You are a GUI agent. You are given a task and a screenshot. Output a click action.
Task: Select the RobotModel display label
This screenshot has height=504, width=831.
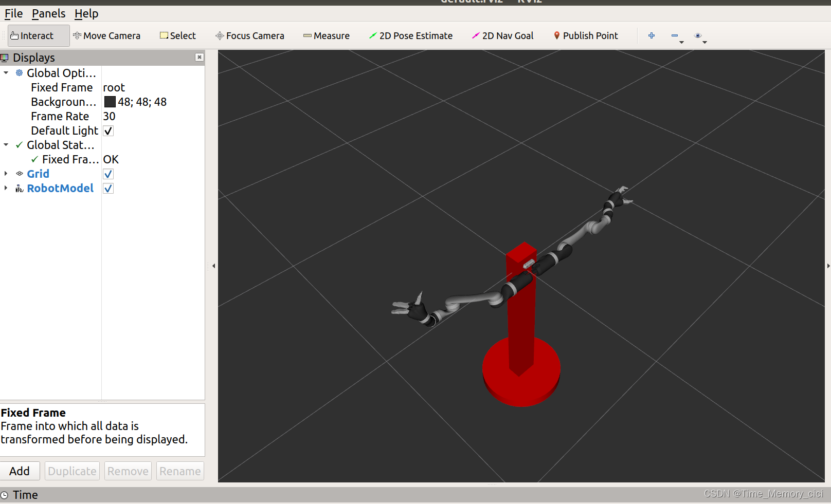60,188
